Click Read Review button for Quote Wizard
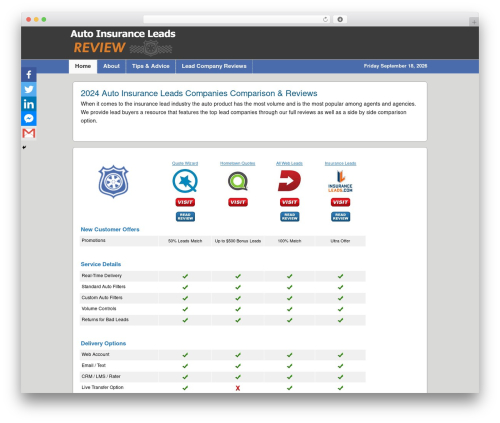The image size is (500, 423). coord(185,217)
